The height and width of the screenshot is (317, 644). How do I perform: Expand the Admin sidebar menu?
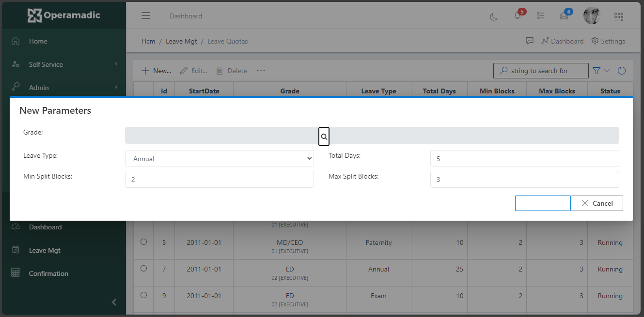pos(63,88)
